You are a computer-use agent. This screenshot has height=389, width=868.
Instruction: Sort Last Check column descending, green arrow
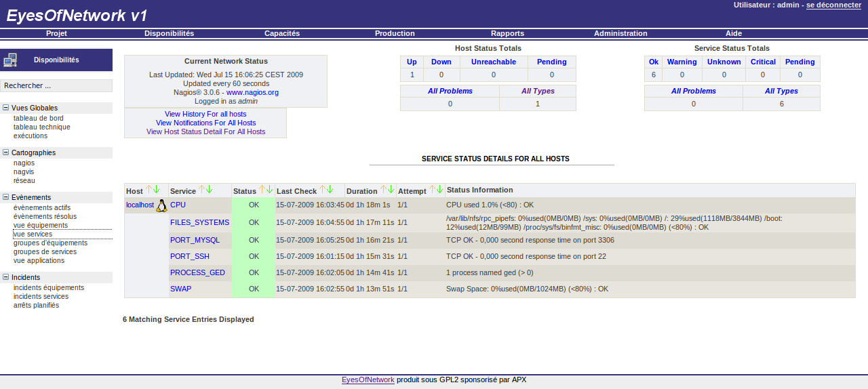[332, 190]
